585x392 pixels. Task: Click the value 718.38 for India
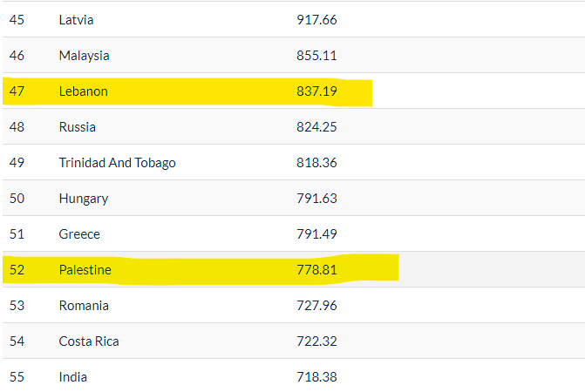pos(316,377)
